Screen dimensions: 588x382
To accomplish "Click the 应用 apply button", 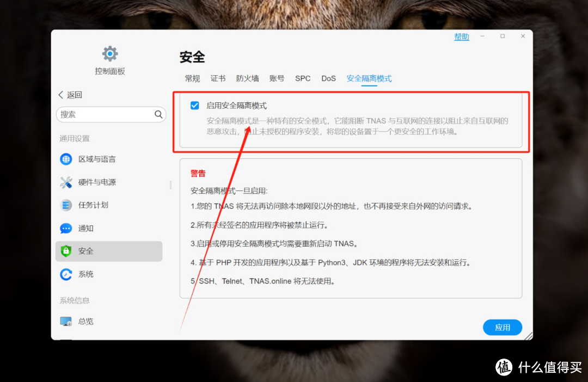I will click(503, 327).
